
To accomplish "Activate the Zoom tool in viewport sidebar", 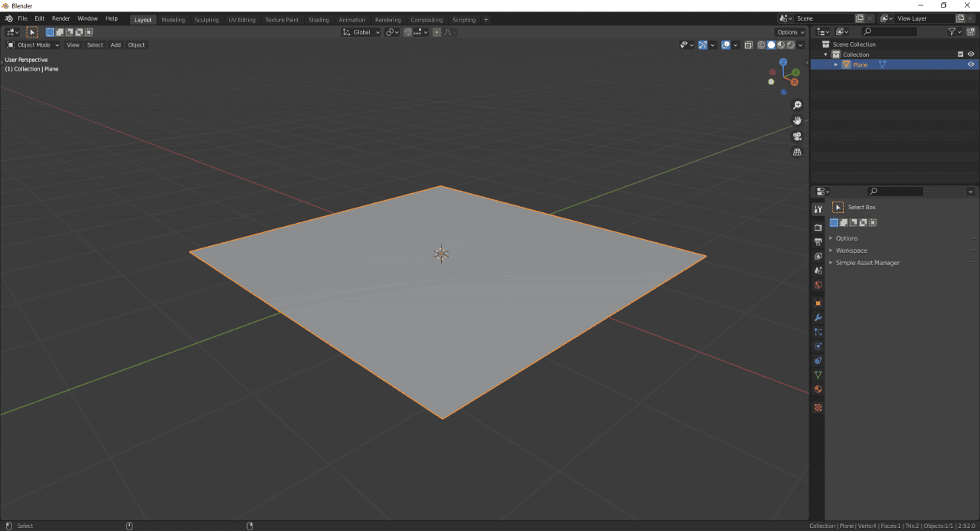I will click(x=797, y=104).
